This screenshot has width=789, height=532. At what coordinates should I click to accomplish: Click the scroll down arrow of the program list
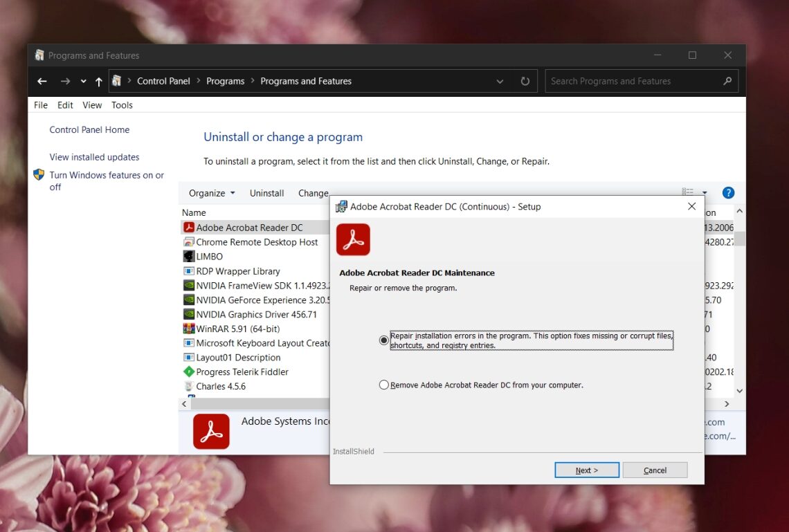(739, 391)
